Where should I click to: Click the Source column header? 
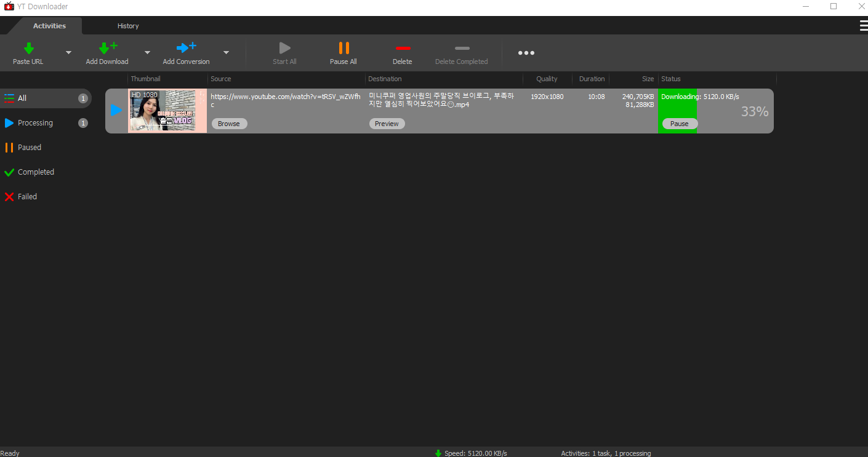tap(220, 79)
